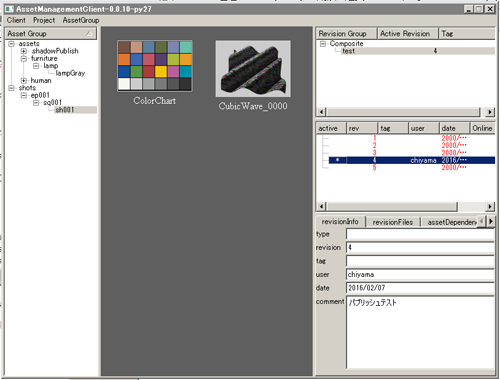Click right arrow of revision list scrollbar
Image resolution: width=500 pixels, height=380 pixels.
(490, 207)
